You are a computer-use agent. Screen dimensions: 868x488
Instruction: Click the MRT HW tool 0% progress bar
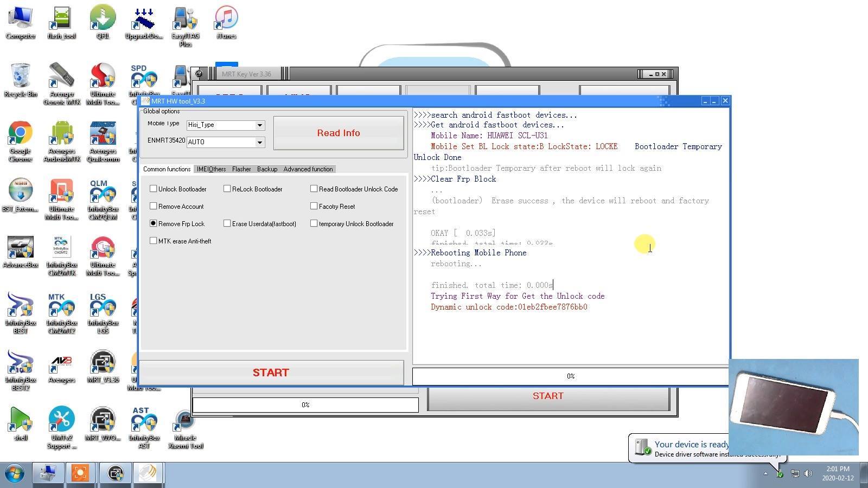click(x=570, y=376)
